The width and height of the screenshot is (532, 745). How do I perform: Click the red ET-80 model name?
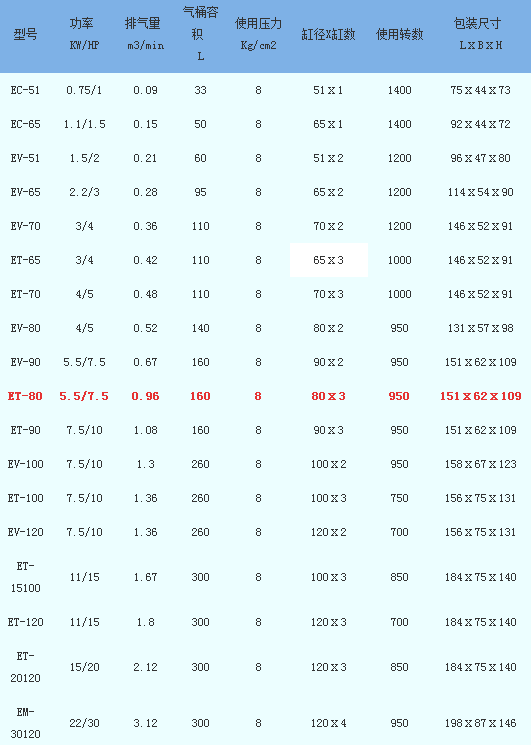[x=25, y=396]
